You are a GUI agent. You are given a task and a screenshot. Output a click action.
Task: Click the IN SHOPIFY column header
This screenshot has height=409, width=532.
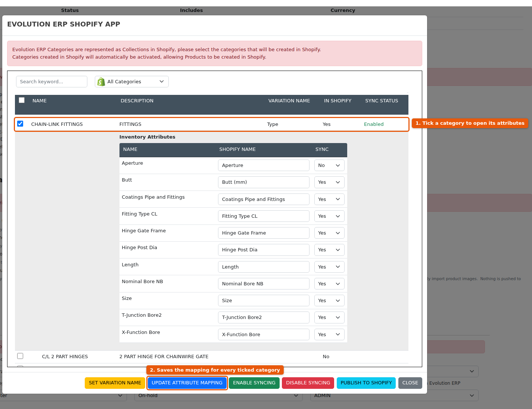pos(337,101)
